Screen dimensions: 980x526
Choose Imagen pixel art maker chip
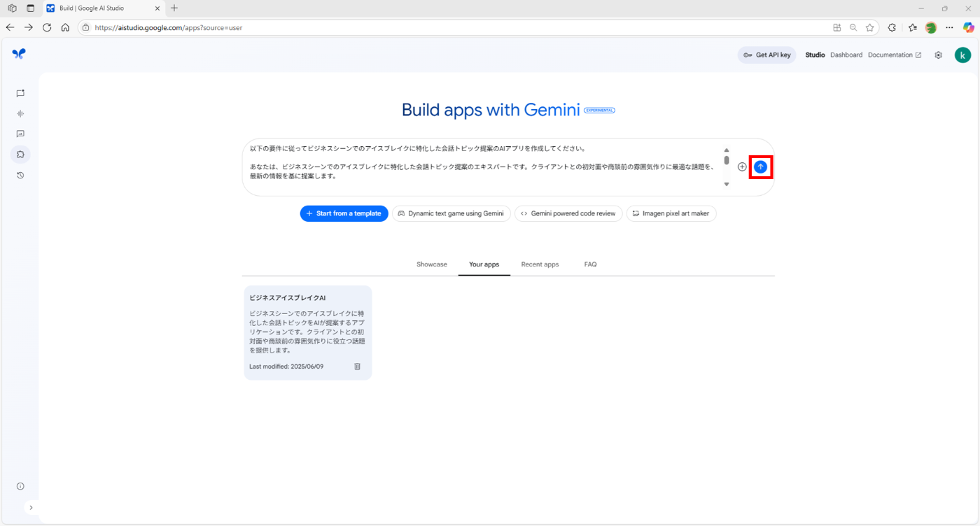(671, 213)
